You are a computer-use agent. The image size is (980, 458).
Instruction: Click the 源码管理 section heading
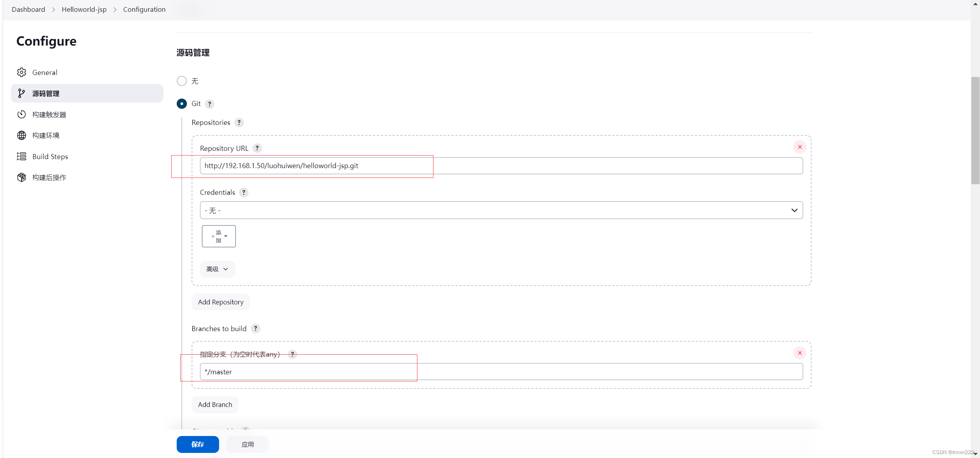coord(193,53)
